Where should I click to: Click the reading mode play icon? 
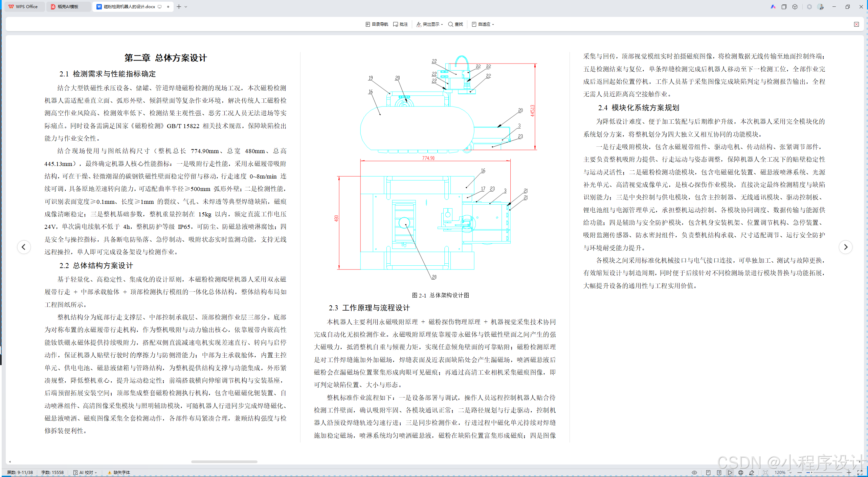[x=730, y=473]
